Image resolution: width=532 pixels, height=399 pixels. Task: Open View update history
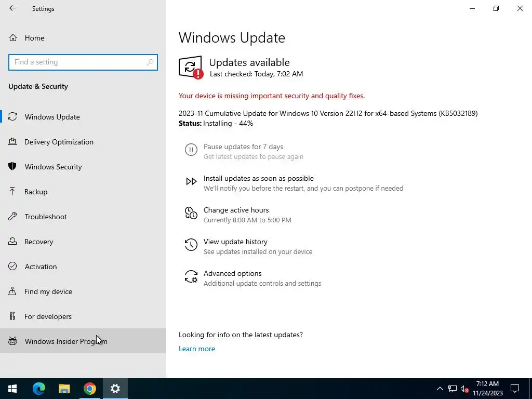tap(235, 242)
